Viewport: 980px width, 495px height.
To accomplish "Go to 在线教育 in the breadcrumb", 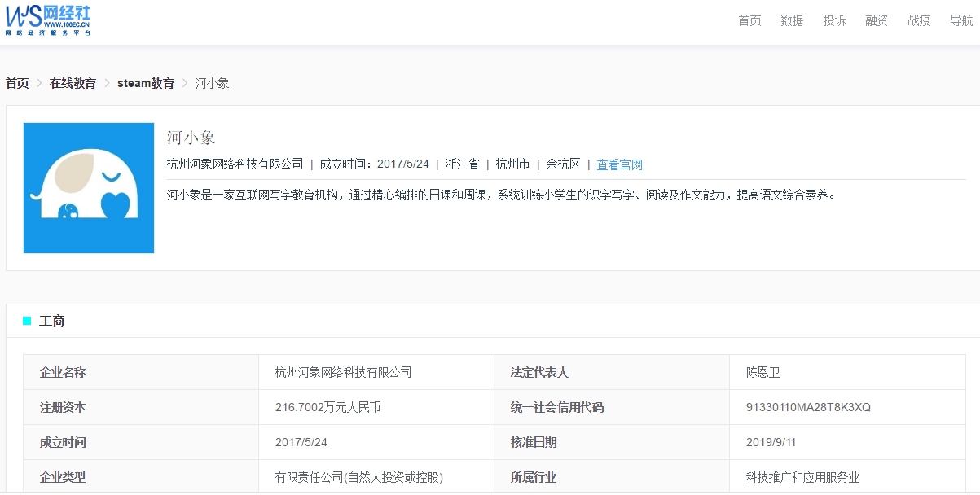I will (73, 83).
